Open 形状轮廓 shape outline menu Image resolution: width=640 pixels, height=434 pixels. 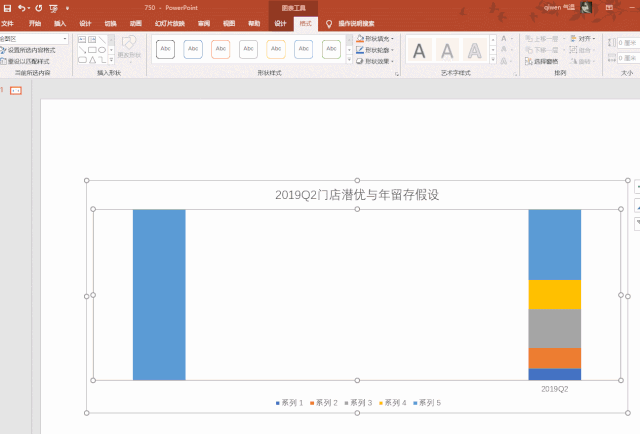coord(375,50)
